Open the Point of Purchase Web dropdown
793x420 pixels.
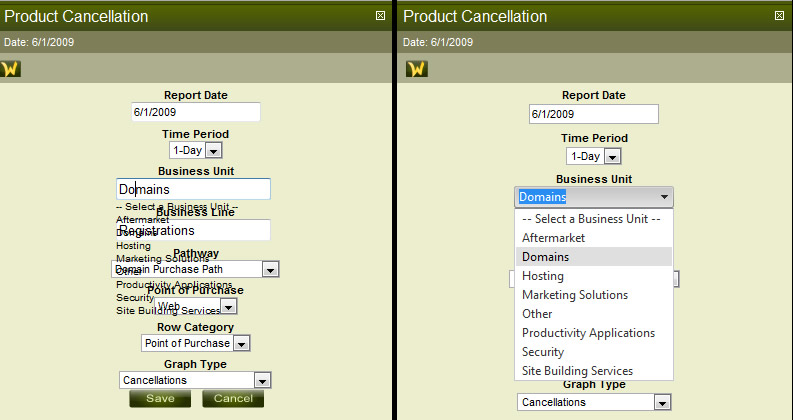[229, 307]
